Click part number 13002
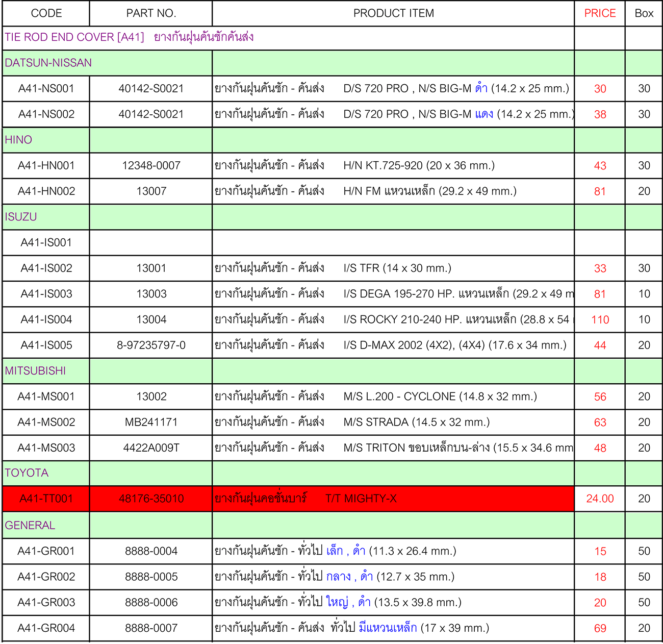This screenshot has width=663, height=644. pyautogui.click(x=151, y=397)
